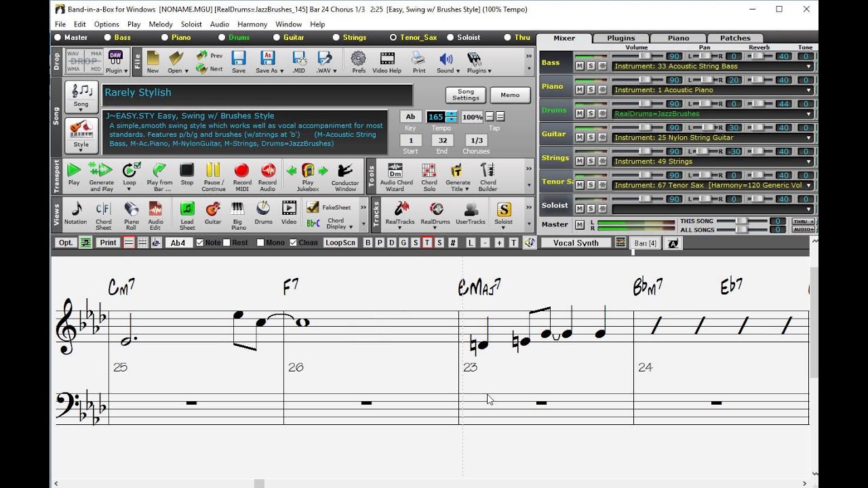Image resolution: width=868 pixels, height=488 pixels.
Task: Click the LoopScn button
Action: 340,243
